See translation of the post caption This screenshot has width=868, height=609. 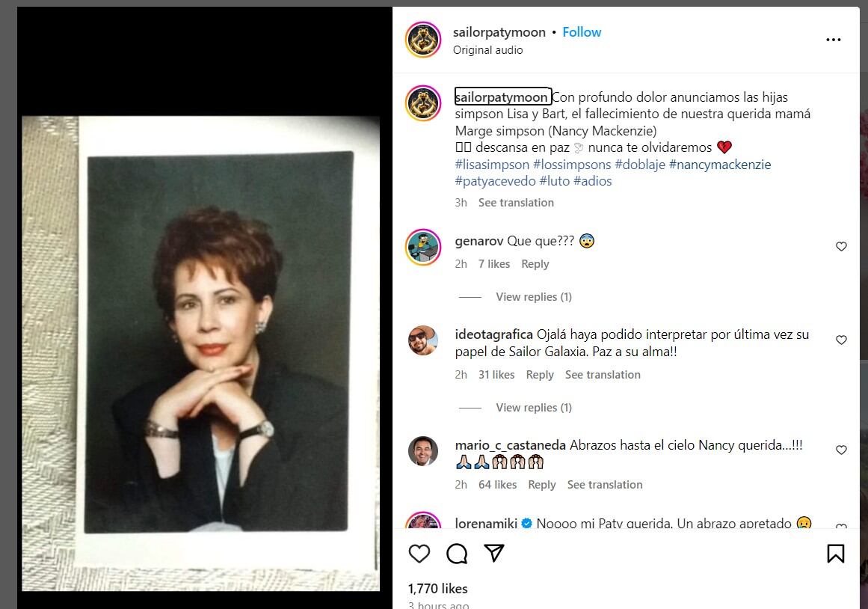pos(516,203)
